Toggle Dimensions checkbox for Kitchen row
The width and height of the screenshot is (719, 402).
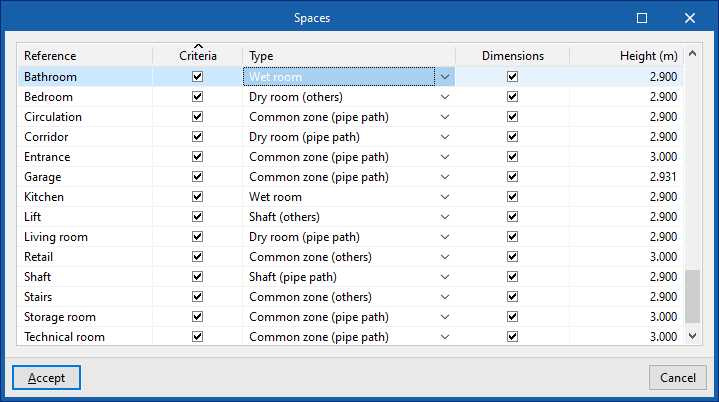pos(512,197)
